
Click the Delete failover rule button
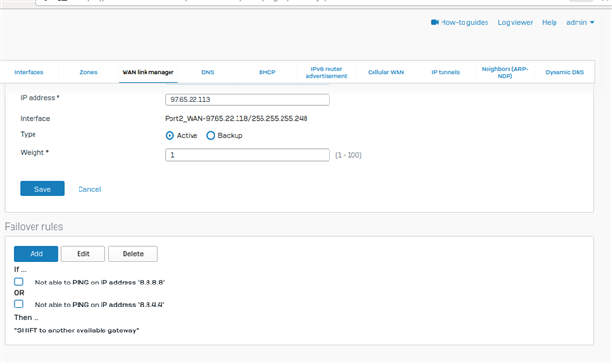(133, 254)
